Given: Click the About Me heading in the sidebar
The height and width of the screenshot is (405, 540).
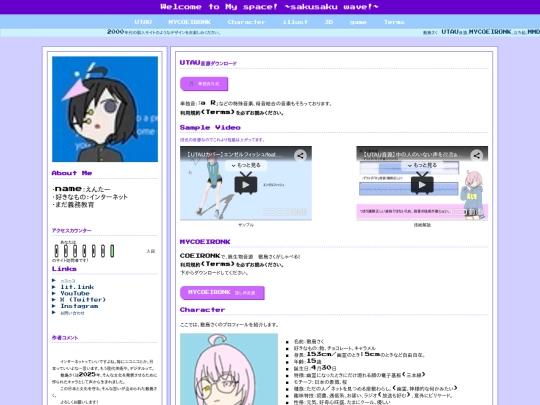Looking at the screenshot, I should pos(72,173).
